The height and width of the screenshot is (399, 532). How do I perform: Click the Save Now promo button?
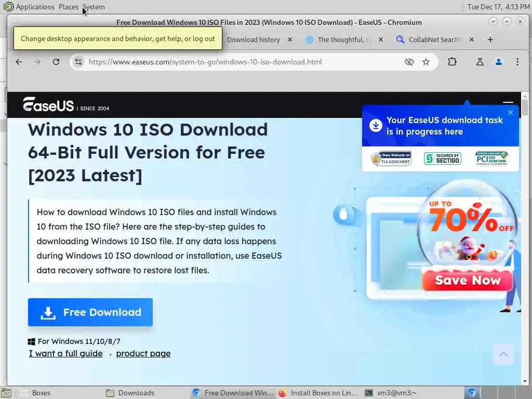[467, 280]
